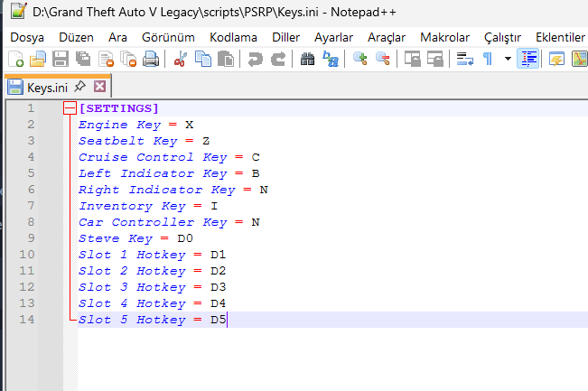The width and height of the screenshot is (588, 391).
Task: Open the Dosya menu
Action: 27,38
